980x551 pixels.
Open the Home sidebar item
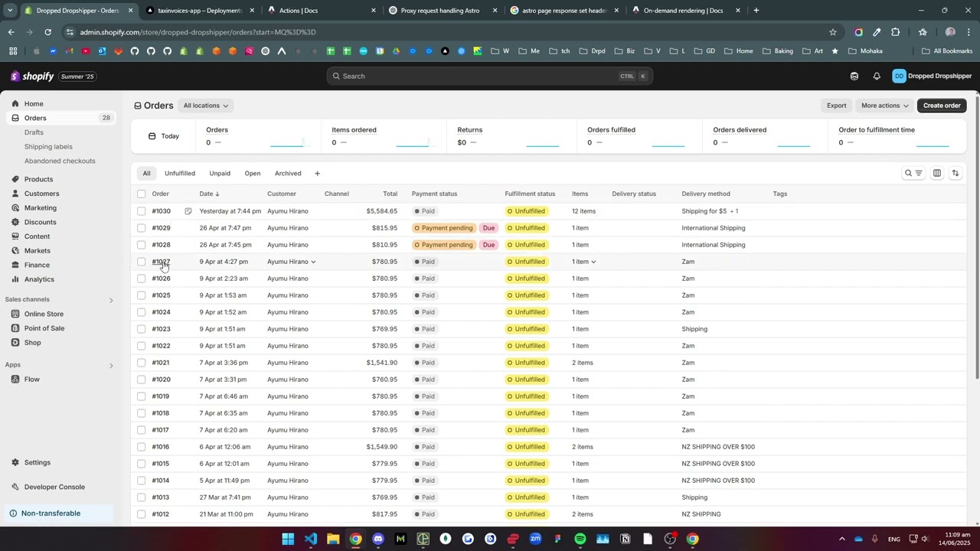(34, 103)
